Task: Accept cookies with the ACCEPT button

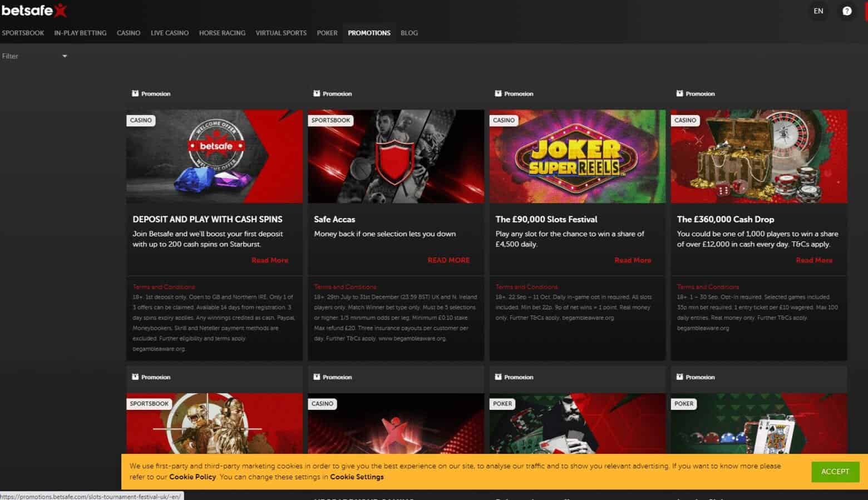Action: (835, 472)
